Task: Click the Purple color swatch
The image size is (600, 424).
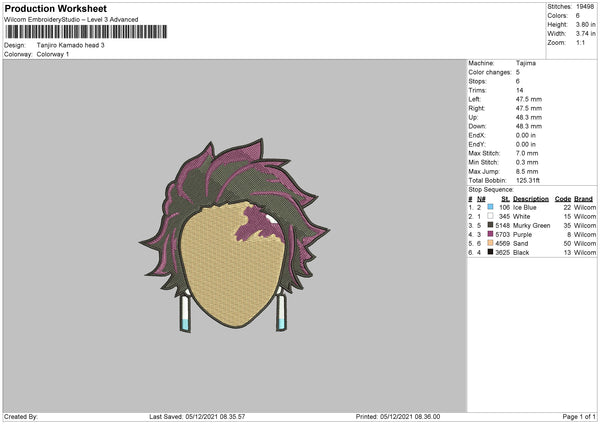Action: [490, 234]
